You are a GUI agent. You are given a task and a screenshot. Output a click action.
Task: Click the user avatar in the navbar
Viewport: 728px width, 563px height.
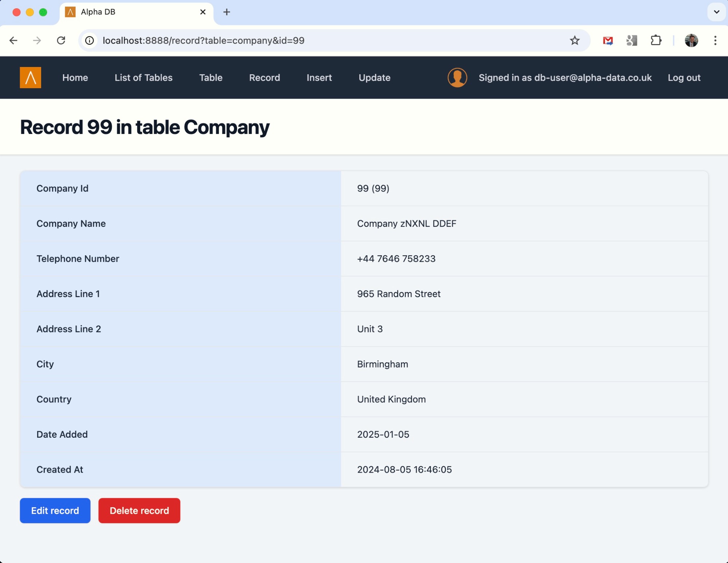click(x=457, y=78)
